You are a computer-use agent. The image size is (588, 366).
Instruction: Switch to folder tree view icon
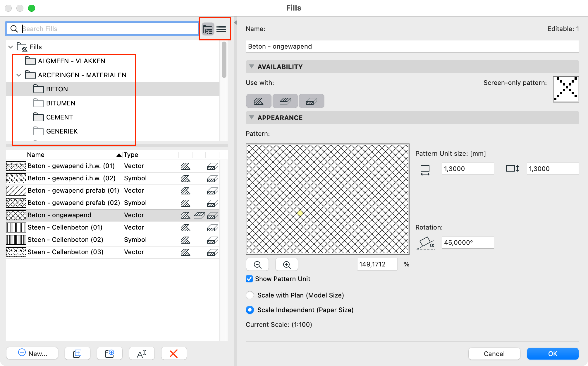click(x=208, y=29)
